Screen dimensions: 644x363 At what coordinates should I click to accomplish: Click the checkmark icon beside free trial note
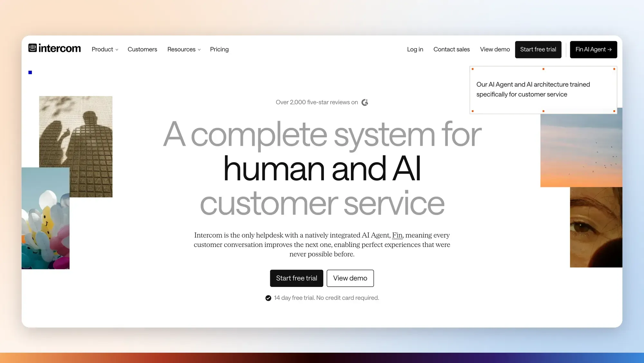pyautogui.click(x=268, y=298)
